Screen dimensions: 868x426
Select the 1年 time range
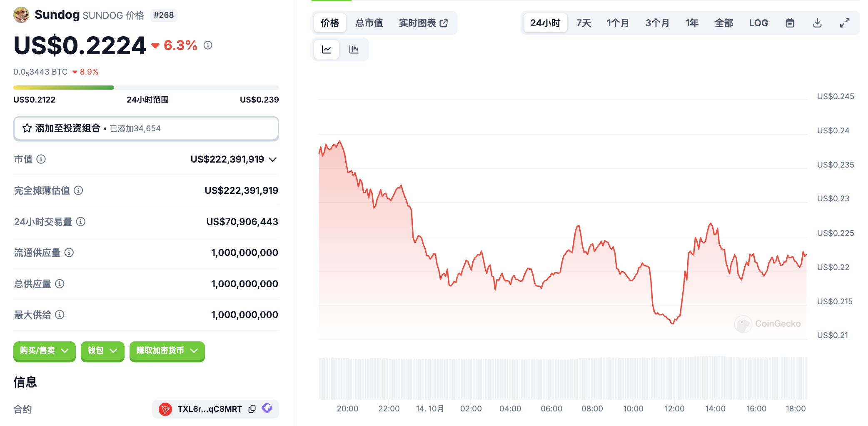692,23
